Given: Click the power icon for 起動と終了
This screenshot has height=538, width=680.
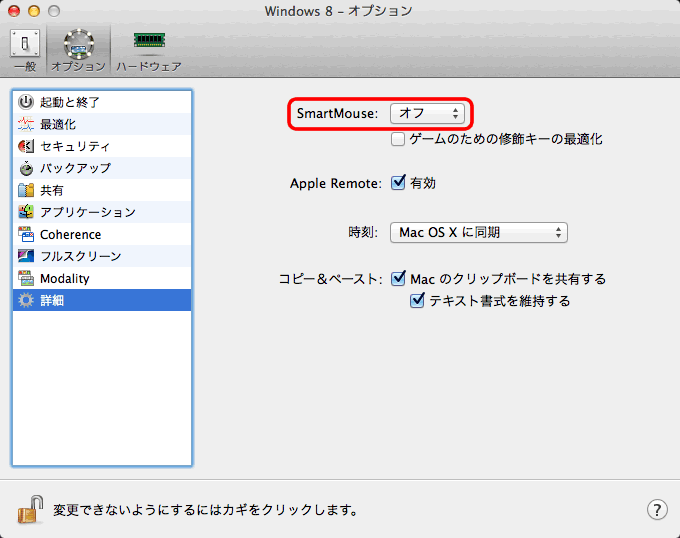Looking at the screenshot, I should pos(26,102).
